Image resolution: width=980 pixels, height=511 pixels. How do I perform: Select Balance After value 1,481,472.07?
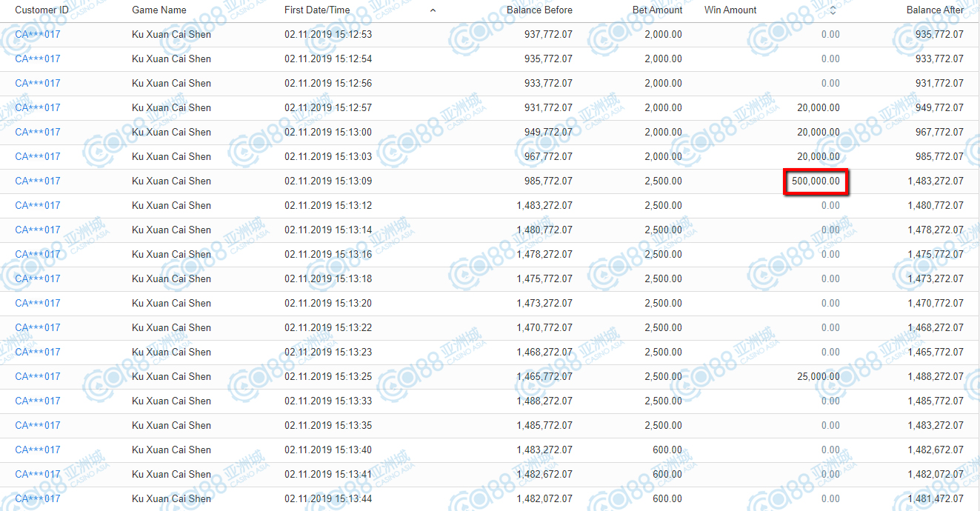coord(936,498)
